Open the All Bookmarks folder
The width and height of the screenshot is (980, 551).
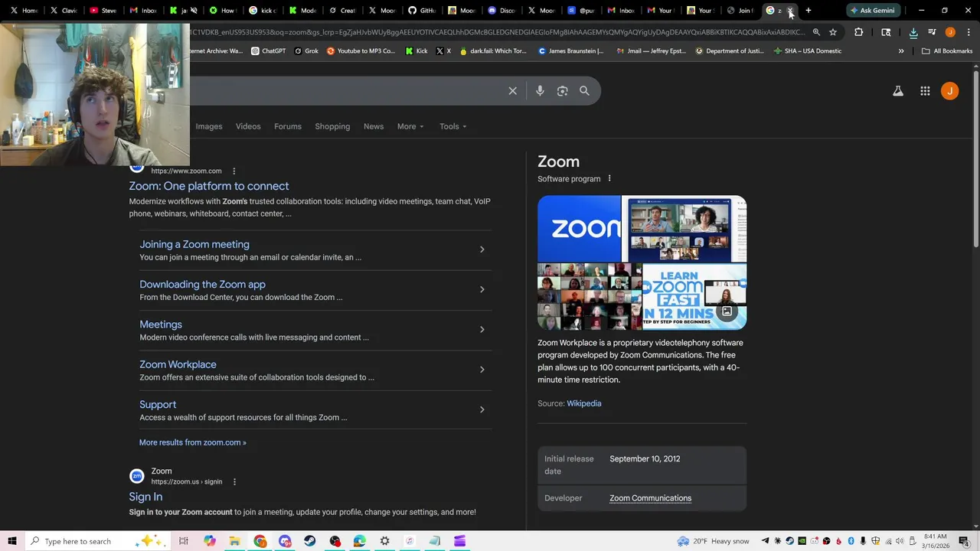pos(947,51)
